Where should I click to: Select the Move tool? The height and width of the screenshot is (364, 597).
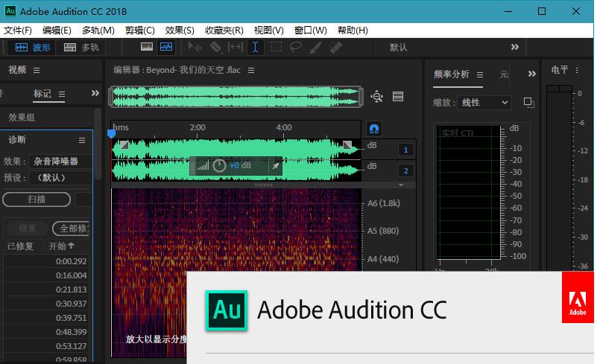[x=195, y=47]
